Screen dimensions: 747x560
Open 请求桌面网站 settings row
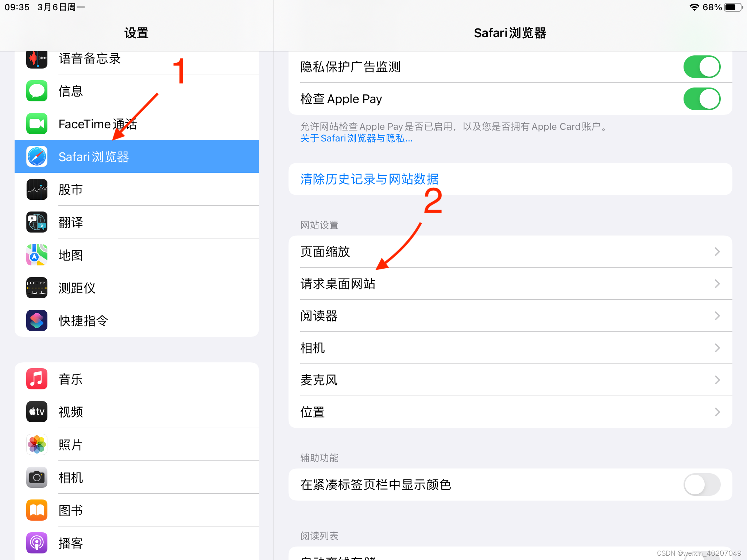[510, 284]
